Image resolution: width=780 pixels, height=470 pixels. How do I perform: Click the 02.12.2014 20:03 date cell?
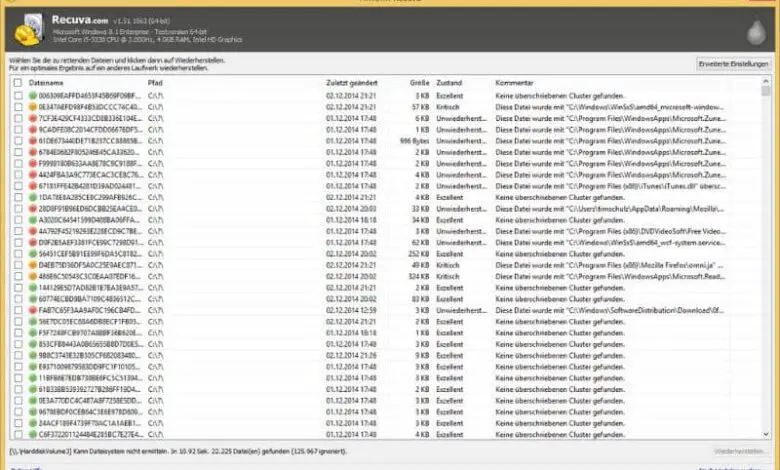click(351, 209)
